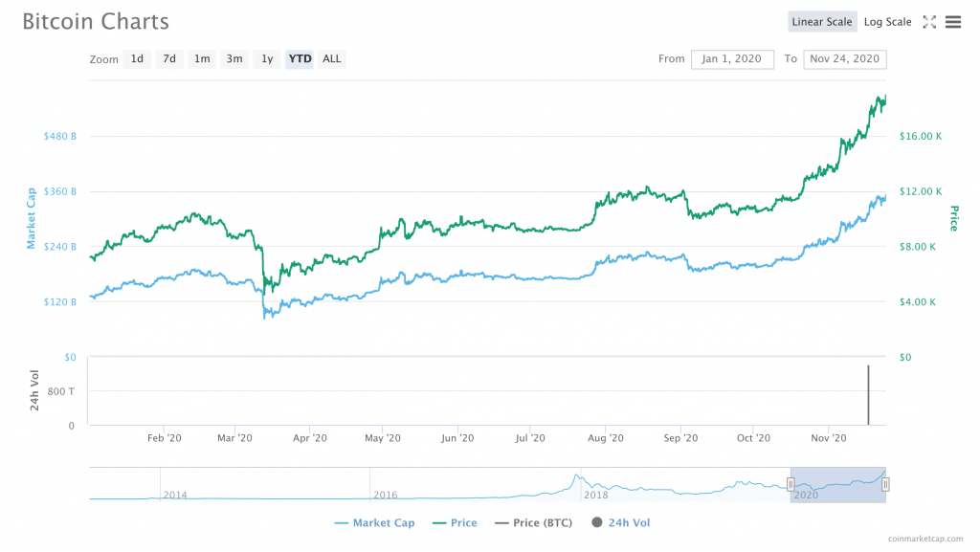
Task: Grab the left navigator range handle
Action: click(x=791, y=484)
